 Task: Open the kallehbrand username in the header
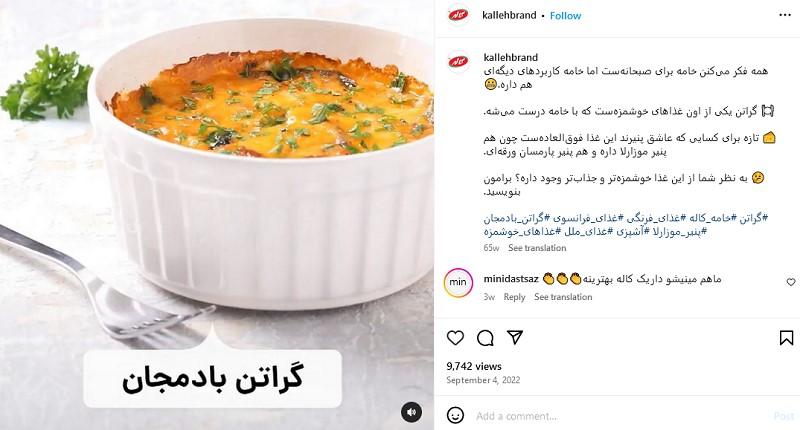(x=509, y=15)
